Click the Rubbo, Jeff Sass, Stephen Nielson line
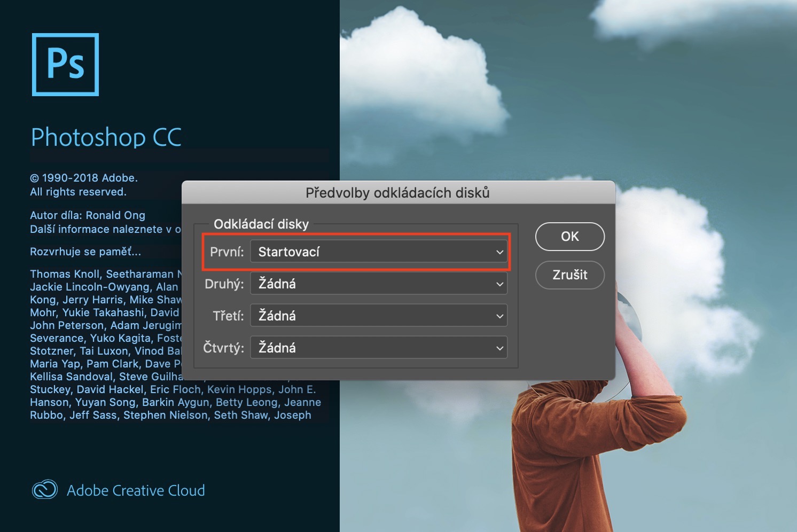 point(170,415)
